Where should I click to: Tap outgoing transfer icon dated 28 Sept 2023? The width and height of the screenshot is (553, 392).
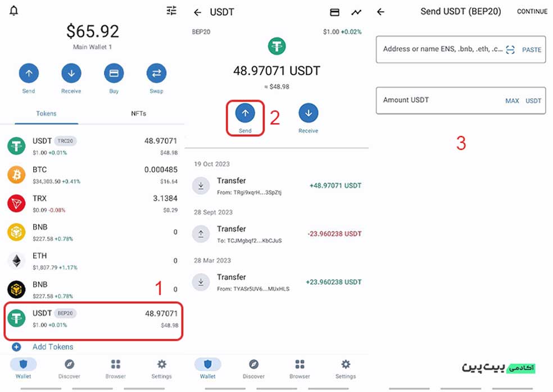[x=201, y=234]
